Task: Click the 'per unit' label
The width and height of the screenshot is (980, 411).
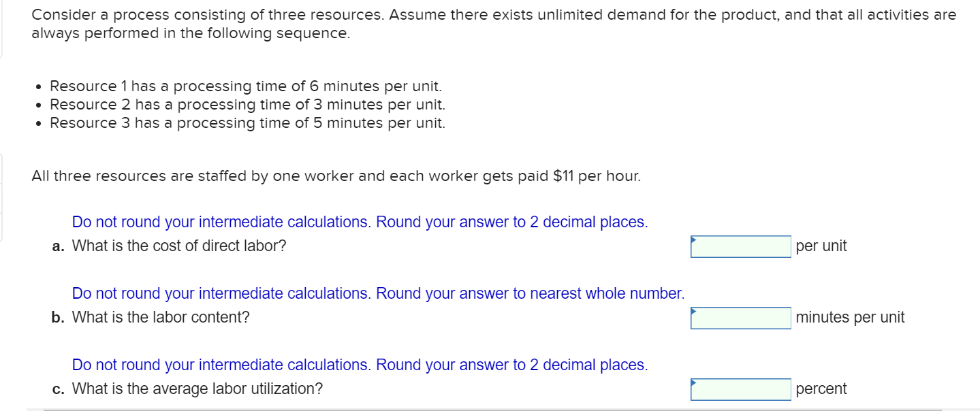Action: click(820, 246)
